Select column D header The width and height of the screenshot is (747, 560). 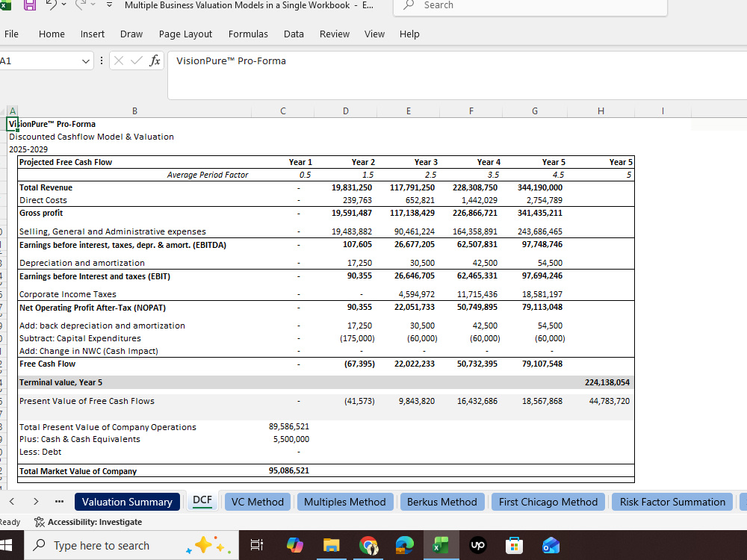[346, 111]
